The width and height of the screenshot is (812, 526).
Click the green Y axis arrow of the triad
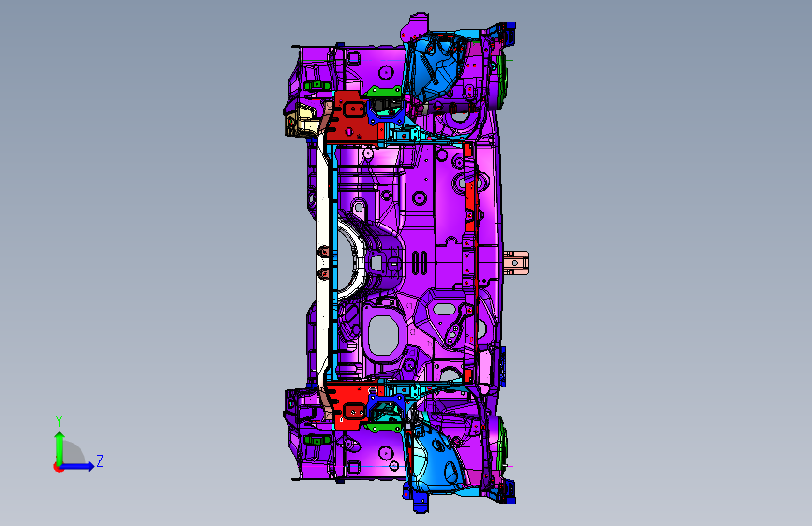point(60,448)
